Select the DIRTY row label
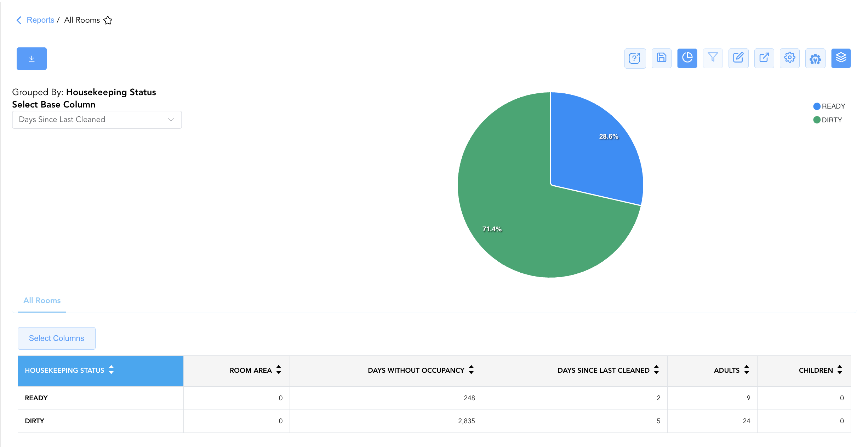The width and height of the screenshot is (868, 447). coord(34,421)
